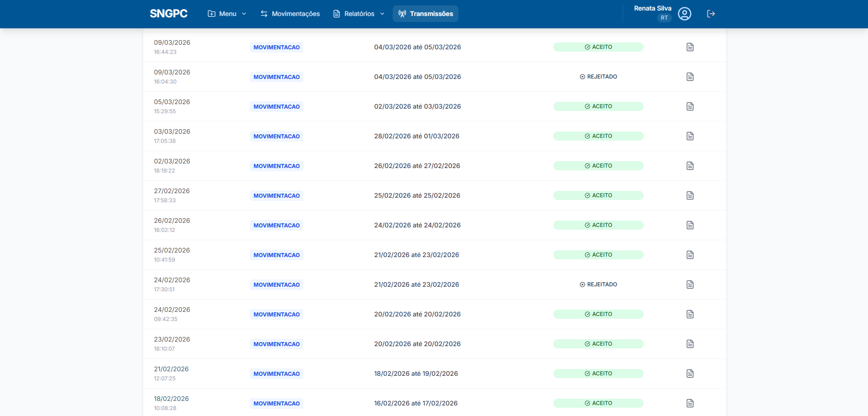Select the Transmissões tab
The width and height of the screenshot is (868, 416).
tap(425, 14)
